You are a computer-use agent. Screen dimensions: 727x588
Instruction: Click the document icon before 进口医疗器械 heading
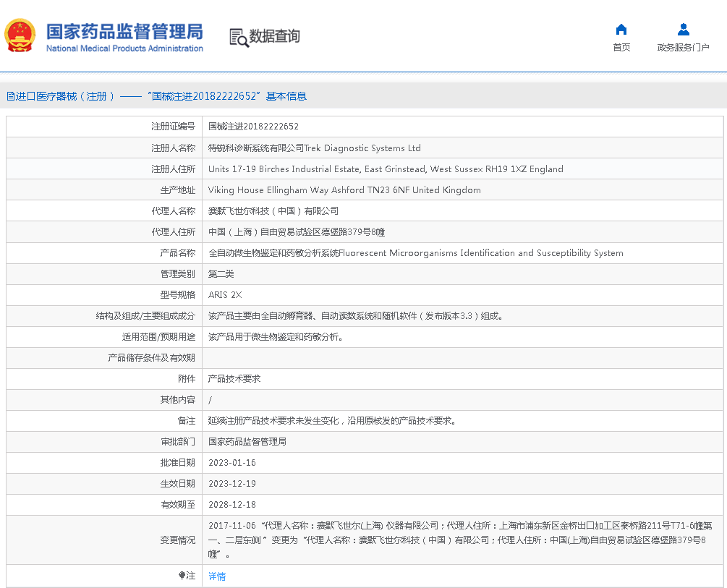[x=10, y=96]
